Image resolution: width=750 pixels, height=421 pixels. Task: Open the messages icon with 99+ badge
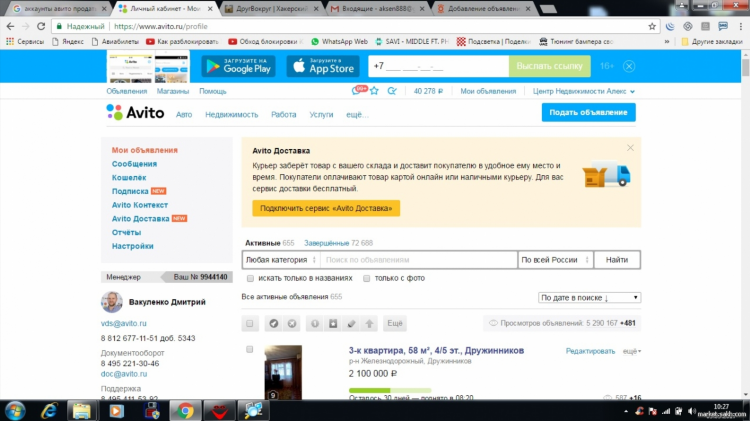359,90
